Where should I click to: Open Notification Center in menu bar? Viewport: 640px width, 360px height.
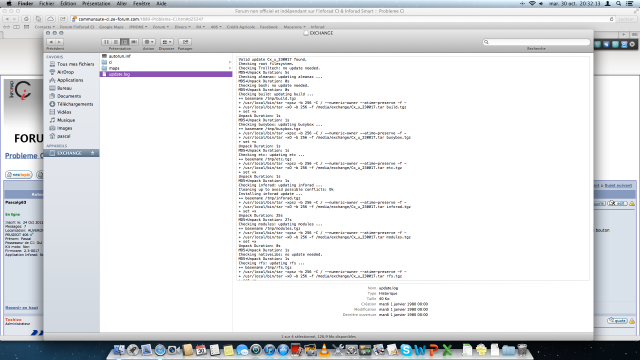click(x=629, y=4)
